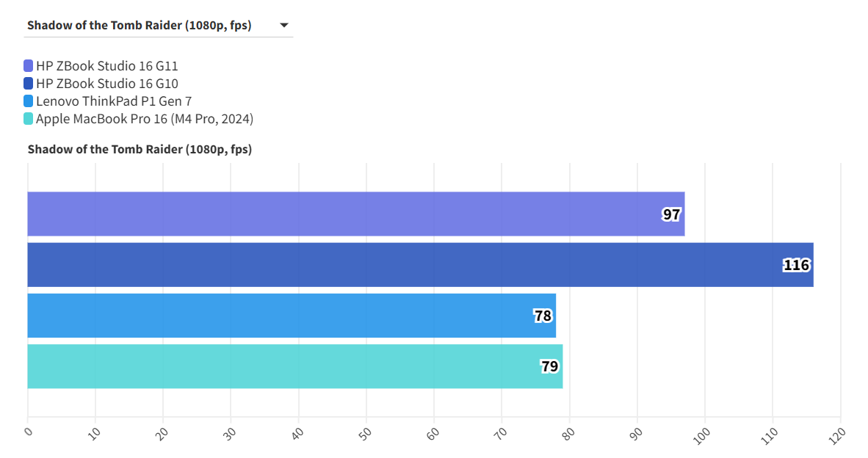This screenshot has width=868, height=458.
Task: Click the HP ZBook Studio 16 G11 legend swatch
Action: 29,66
